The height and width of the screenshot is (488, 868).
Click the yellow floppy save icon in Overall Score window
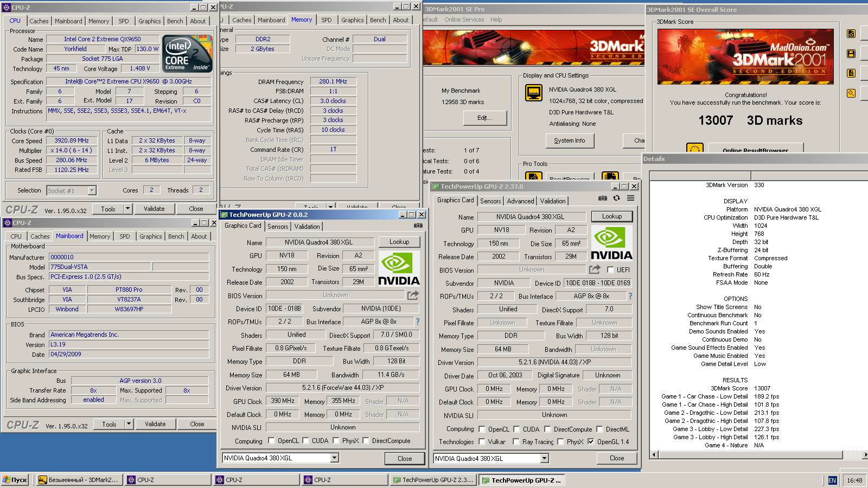(851, 54)
